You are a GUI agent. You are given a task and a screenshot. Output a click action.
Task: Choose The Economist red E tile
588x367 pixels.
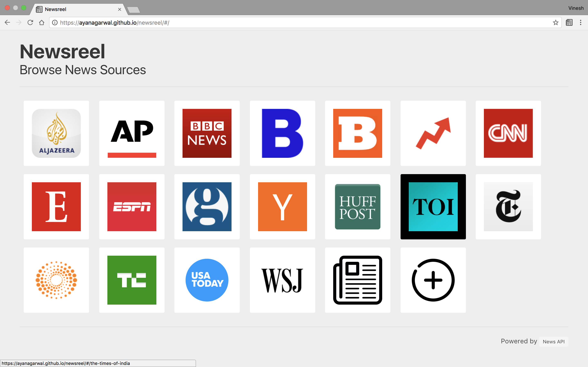point(56,207)
